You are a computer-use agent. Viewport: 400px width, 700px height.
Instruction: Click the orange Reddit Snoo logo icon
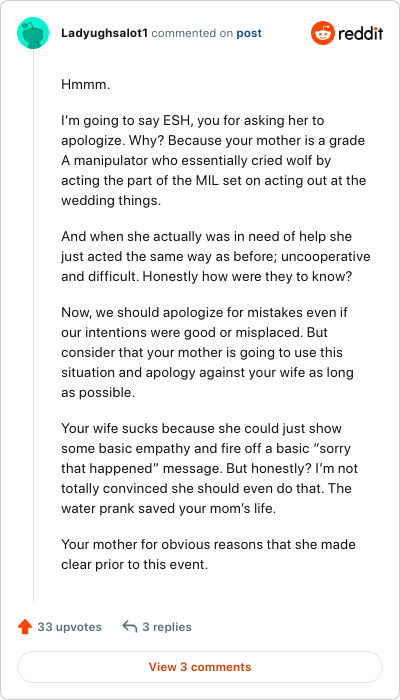coord(323,33)
